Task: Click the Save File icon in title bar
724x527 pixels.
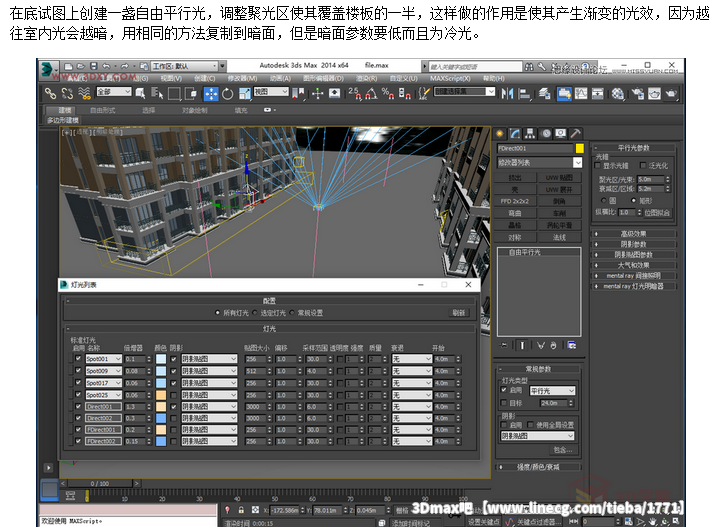Action: click(x=94, y=66)
